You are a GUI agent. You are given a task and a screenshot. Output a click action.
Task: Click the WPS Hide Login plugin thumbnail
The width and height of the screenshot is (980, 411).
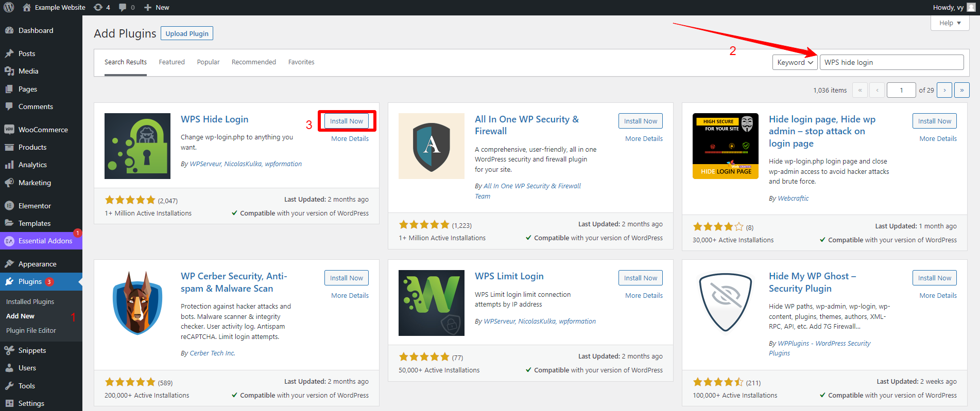point(137,146)
